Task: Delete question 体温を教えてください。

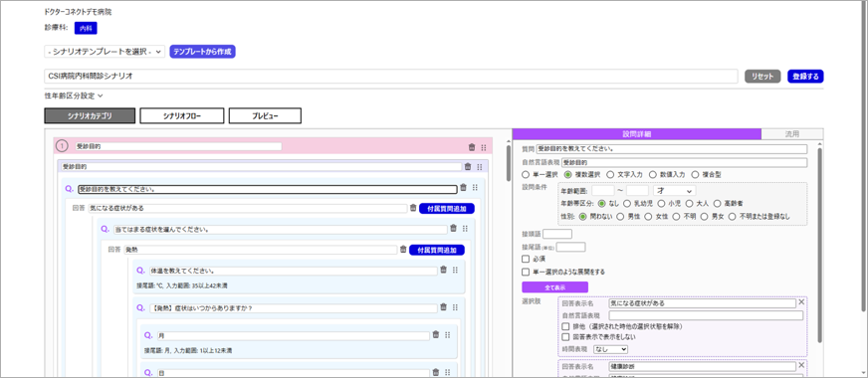Action: coord(443,270)
